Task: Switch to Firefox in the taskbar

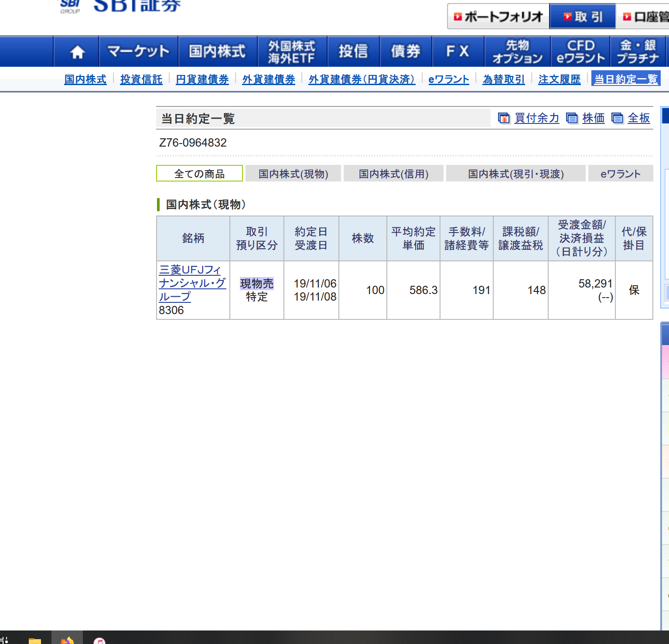Action: pos(67,639)
